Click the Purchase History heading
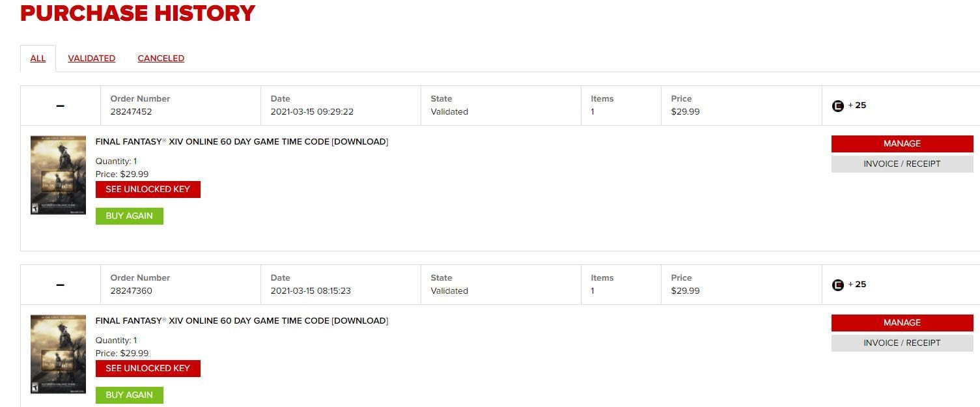Screen dimensions: 980x407 [x=137, y=13]
